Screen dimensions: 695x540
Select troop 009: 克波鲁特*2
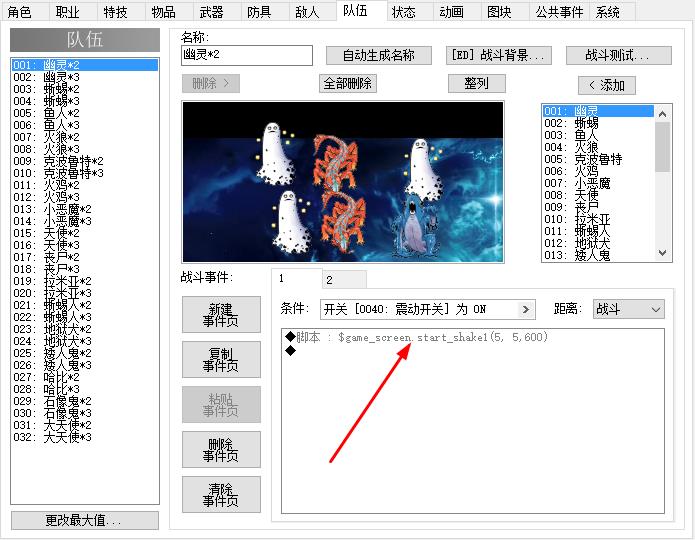[85, 161]
